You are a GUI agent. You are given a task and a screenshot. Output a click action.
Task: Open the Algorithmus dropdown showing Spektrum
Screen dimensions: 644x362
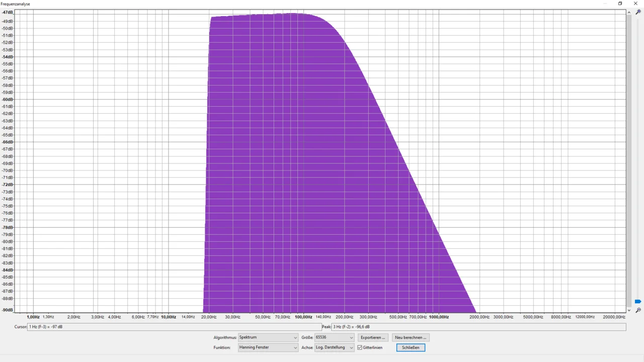268,337
